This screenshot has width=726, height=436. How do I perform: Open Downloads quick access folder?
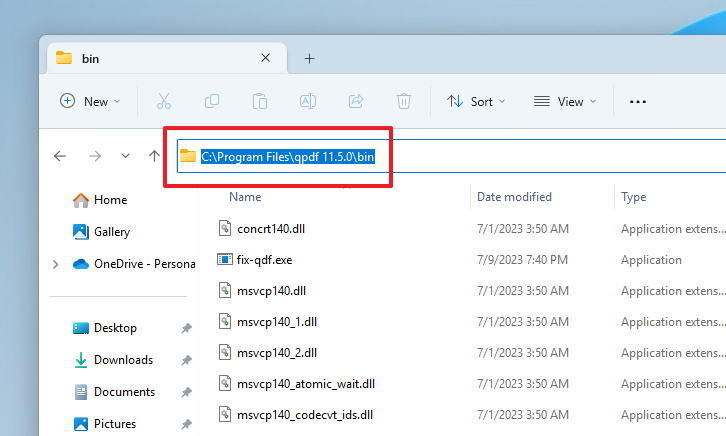pos(113,360)
